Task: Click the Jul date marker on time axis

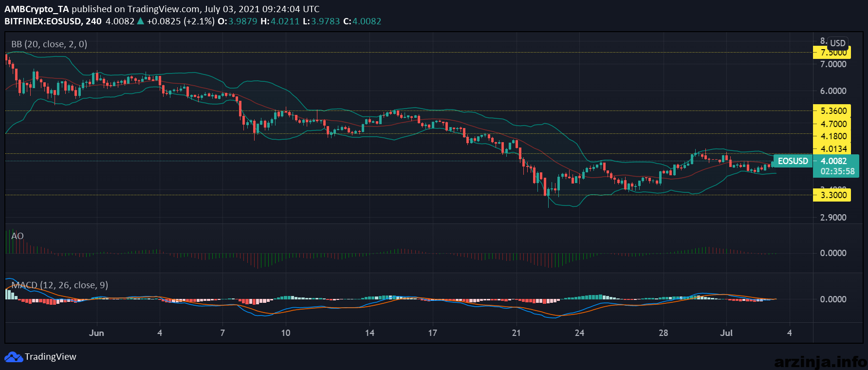Action: (x=726, y=333)
